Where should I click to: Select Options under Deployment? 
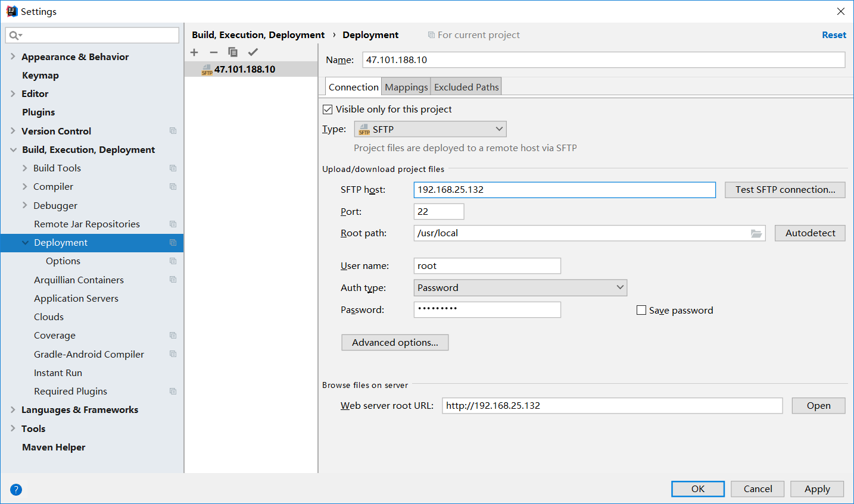coord(63,261)
